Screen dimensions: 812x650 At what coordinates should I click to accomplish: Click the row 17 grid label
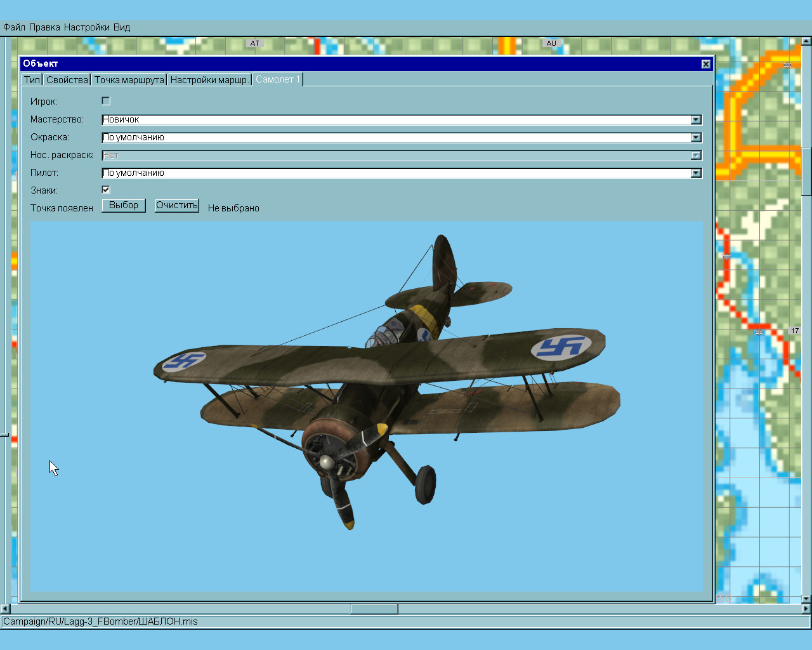point(795,331)
